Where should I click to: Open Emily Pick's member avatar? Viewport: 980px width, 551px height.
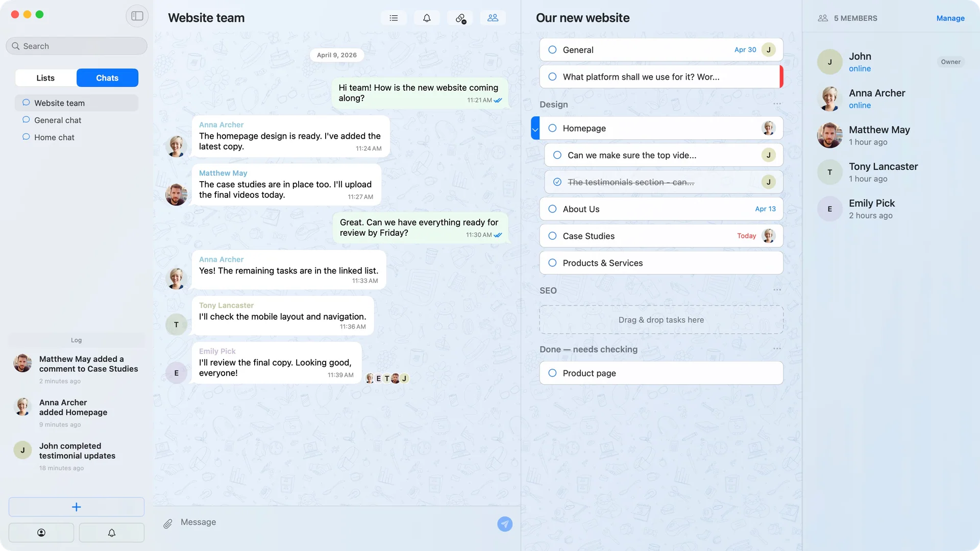pos(829,209)
